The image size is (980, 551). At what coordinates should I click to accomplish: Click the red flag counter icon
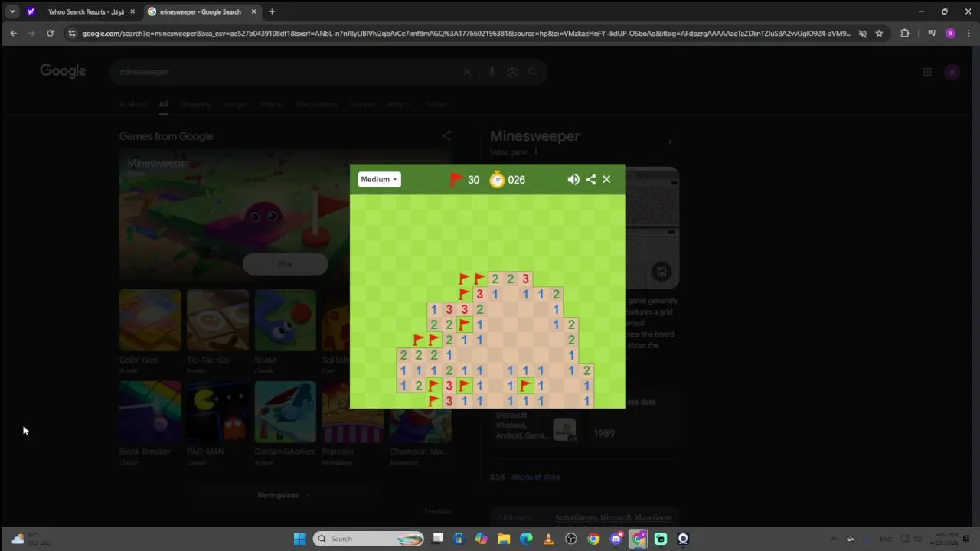pyautogui.click(x=456, y=179)
